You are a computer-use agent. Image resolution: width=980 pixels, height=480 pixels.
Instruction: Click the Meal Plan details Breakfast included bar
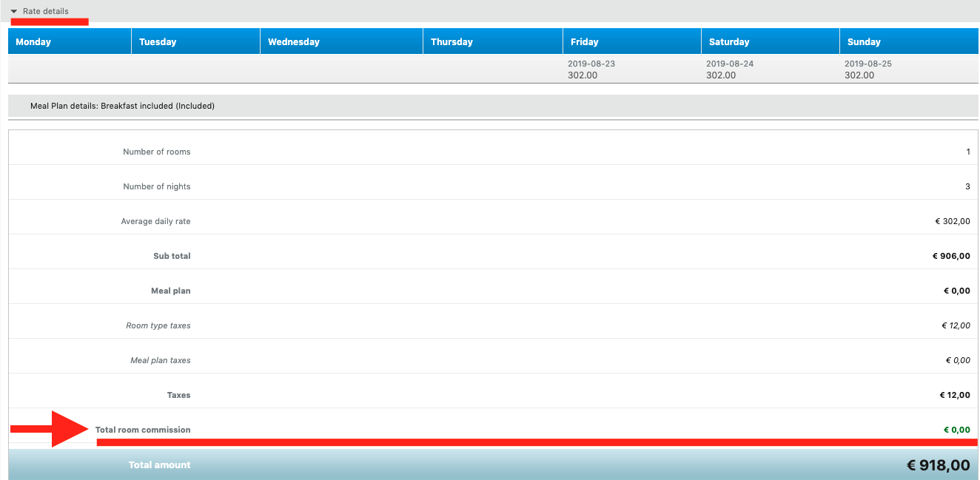493,106
